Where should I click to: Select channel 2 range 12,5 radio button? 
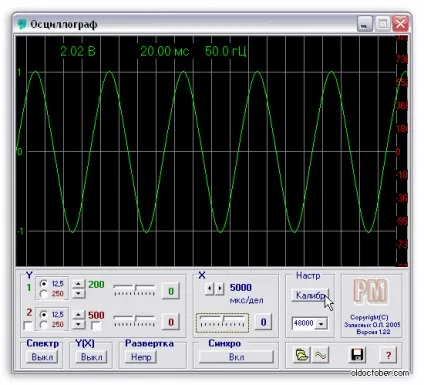click(x=43, y=314)
